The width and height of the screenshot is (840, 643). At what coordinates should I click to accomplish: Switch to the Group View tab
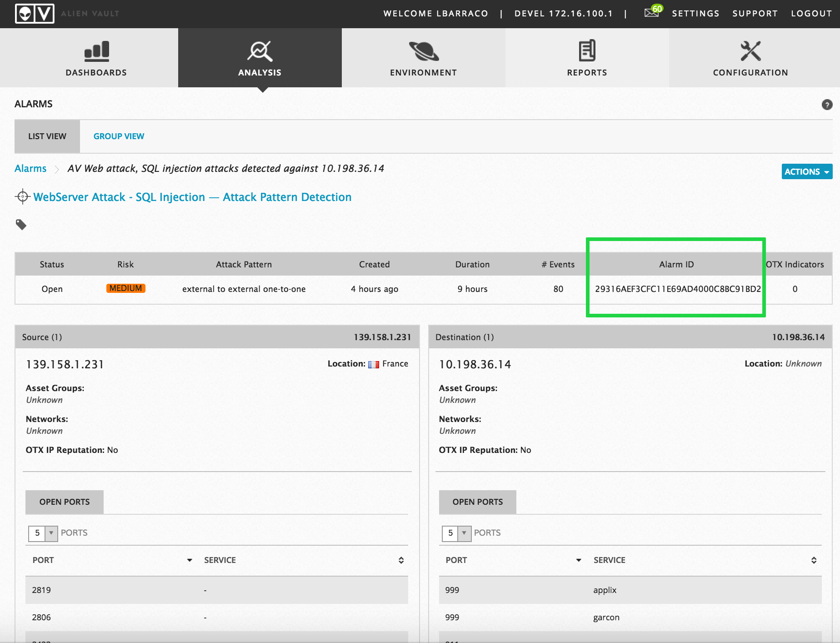(118, 136)
